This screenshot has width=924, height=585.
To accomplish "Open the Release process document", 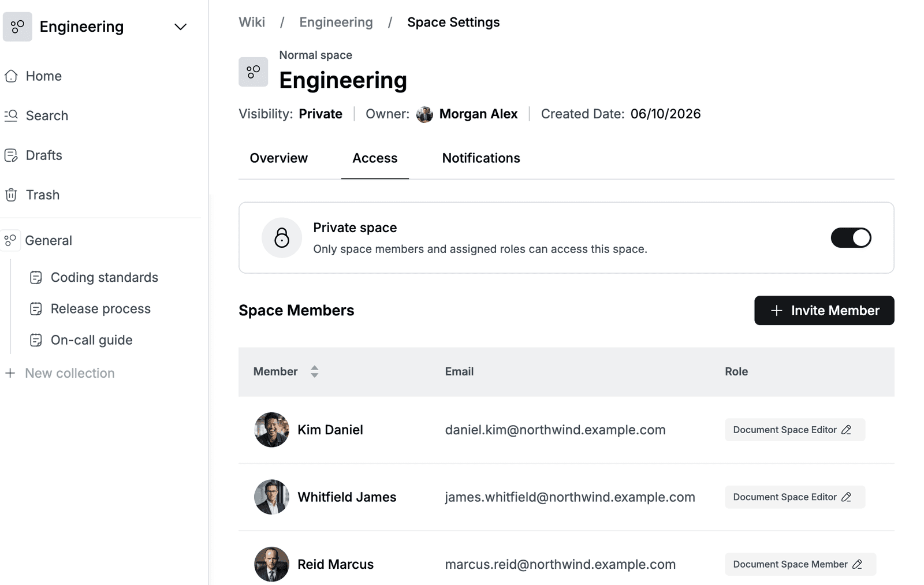I will (100, 309).
